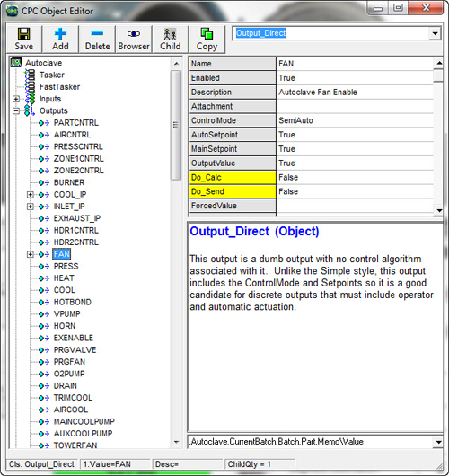Click the Enabled True value cell
Viewport: 449px width, 476px height.
[355, 78]
